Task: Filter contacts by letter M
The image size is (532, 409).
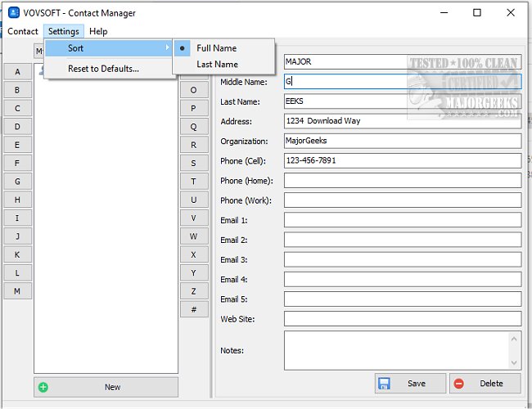Action: (x=17, y=291)
